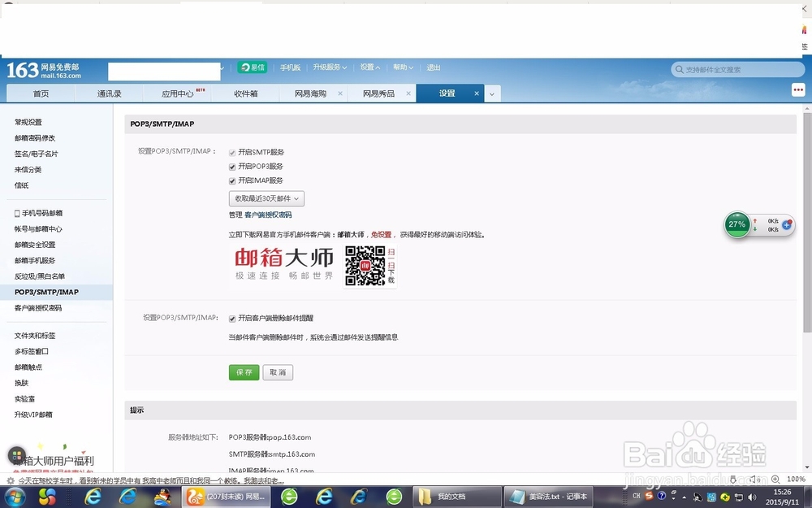Screen dimensions: 812x508
Task: Expand 设置 menu in header
Action: click(x=369, y=67)
